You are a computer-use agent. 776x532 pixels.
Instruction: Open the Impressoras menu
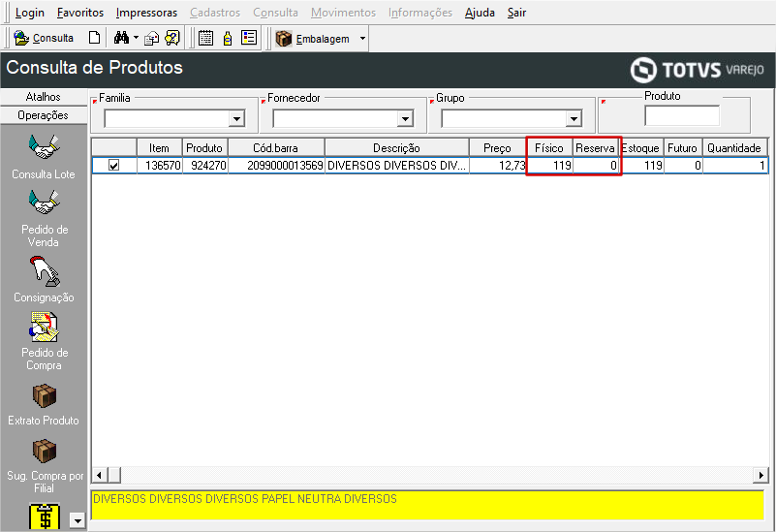pyautogui.click(x=146, y=13)
